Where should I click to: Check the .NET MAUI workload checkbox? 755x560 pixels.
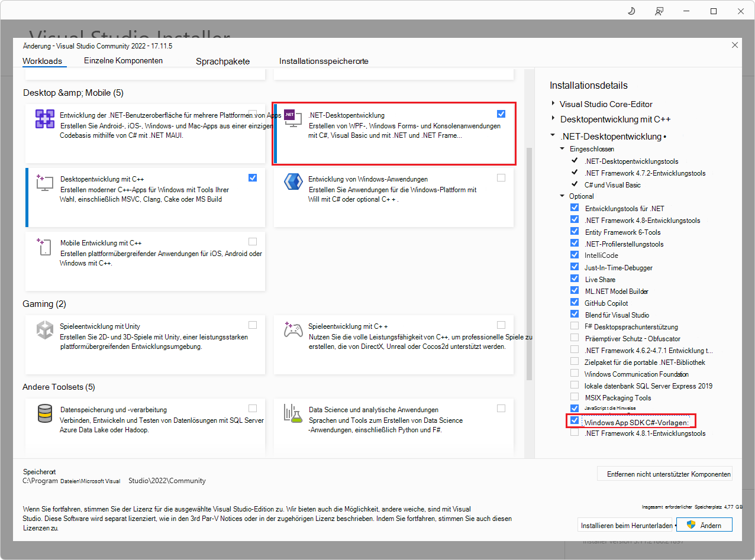pos(253,114)
